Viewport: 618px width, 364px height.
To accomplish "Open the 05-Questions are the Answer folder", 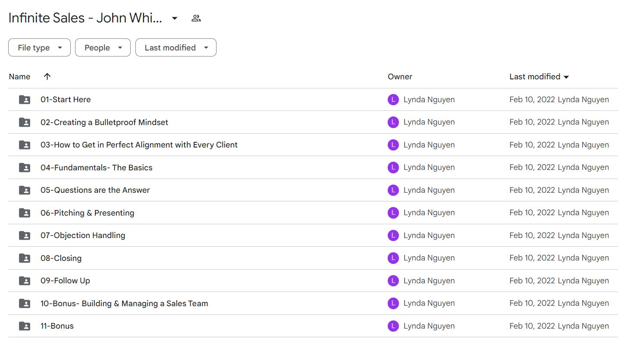I will coord(95,190).
